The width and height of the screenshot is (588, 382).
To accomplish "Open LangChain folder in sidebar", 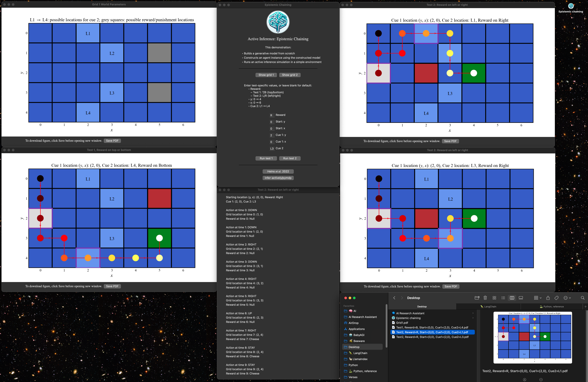I will click(x=362, y=353).
